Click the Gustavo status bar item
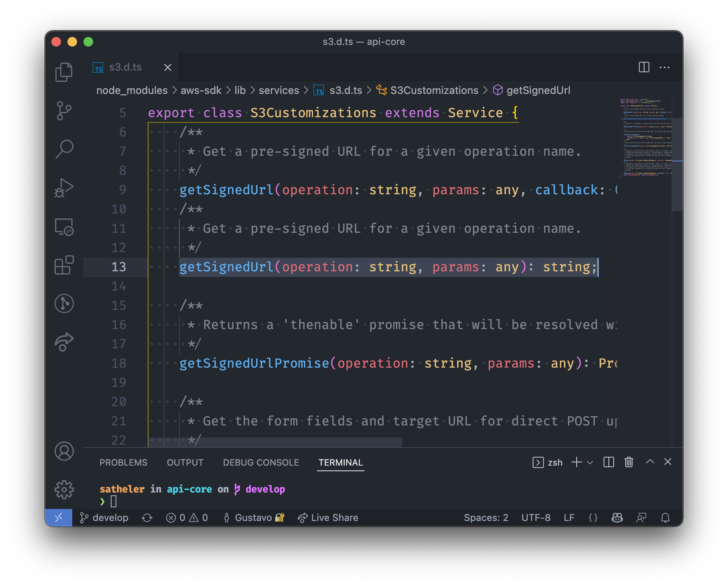The height and width of the screenshot is (586, 728). [x=254, y=518]
